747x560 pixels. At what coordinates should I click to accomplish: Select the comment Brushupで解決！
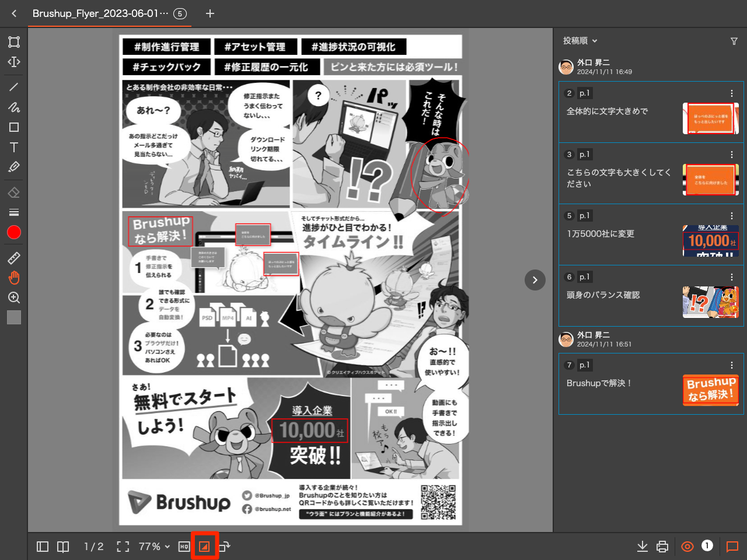coord(599,383)
